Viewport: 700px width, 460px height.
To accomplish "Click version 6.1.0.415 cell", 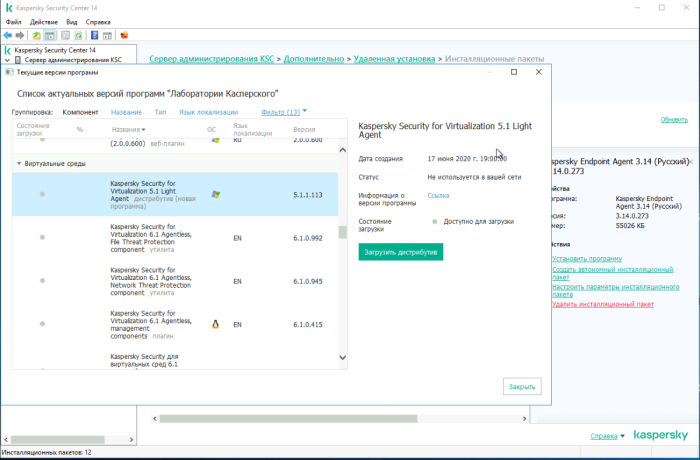I will [308, 325].
